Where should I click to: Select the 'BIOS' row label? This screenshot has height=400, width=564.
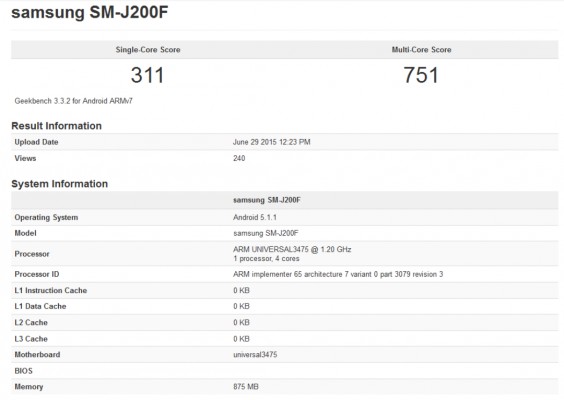(x=23, y=371)
